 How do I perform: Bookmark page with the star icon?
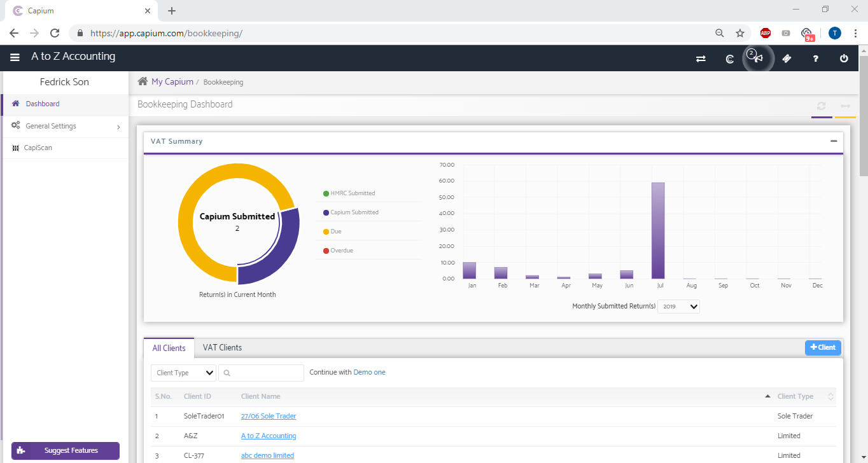pyautogui.click(x=740, y=33)
